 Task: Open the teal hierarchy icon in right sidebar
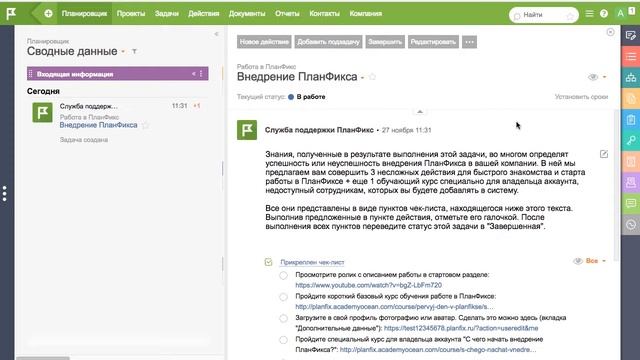(631, 78)
